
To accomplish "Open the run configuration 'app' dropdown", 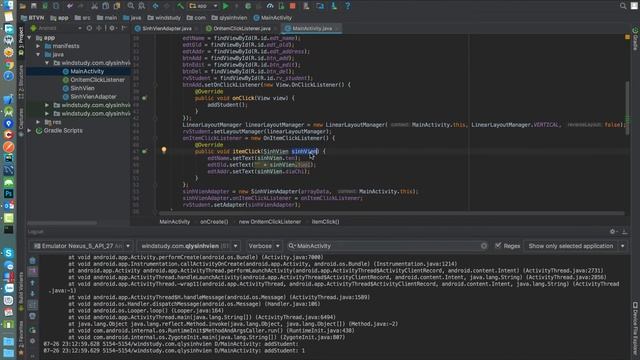I will pos(203,6).
